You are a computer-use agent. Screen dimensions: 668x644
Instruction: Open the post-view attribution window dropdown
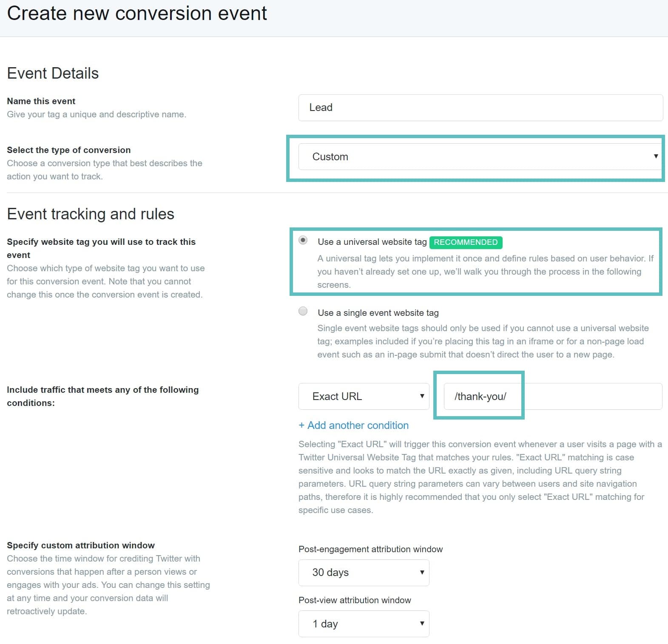(x=364, y=624)
